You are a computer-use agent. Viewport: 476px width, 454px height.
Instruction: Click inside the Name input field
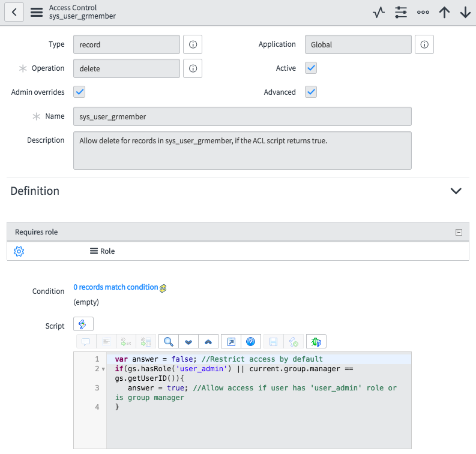point(242,116)
